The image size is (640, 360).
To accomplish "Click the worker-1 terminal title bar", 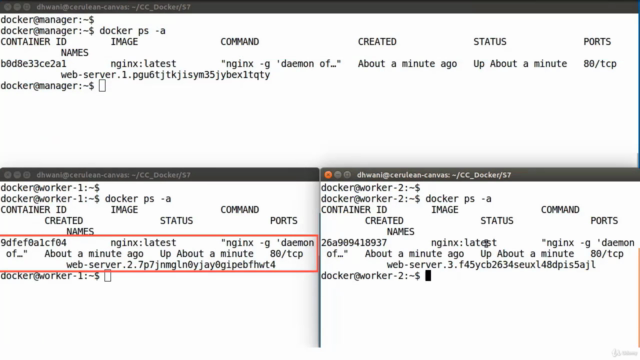I will (160, 175).
